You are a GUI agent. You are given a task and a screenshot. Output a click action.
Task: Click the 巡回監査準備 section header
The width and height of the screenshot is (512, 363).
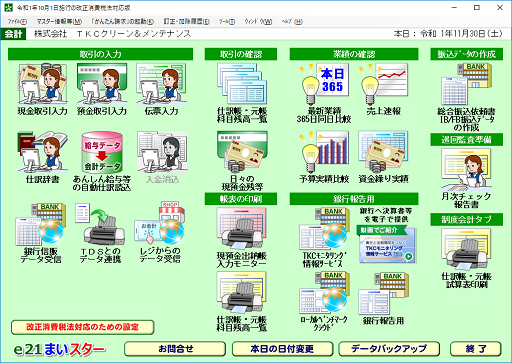point(466,140)
